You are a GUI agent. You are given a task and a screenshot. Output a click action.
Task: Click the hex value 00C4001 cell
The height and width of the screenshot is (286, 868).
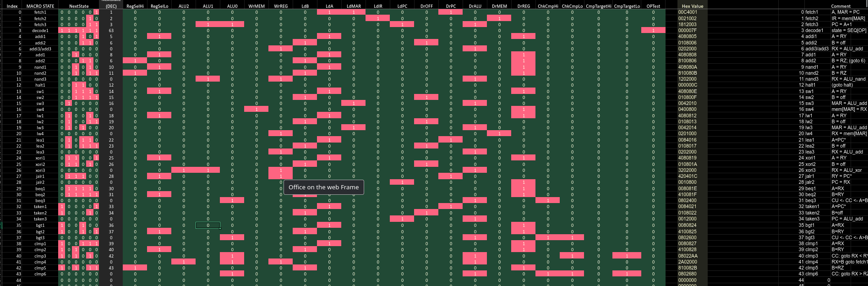coord(688,12)
